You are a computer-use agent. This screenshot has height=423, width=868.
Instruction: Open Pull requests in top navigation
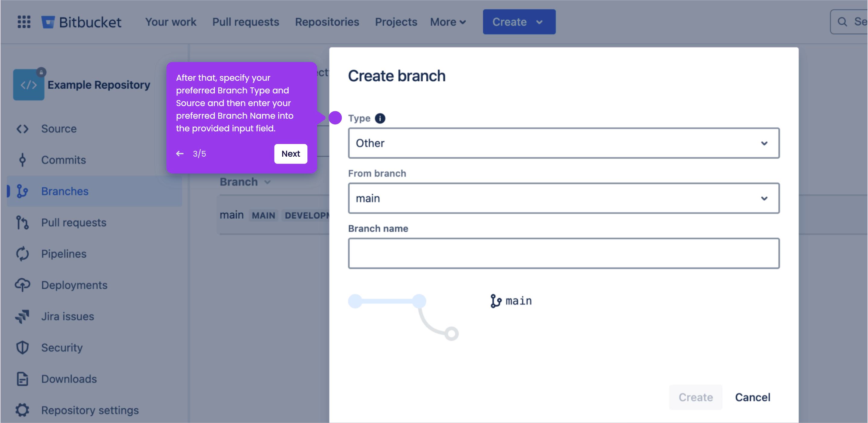246,22
